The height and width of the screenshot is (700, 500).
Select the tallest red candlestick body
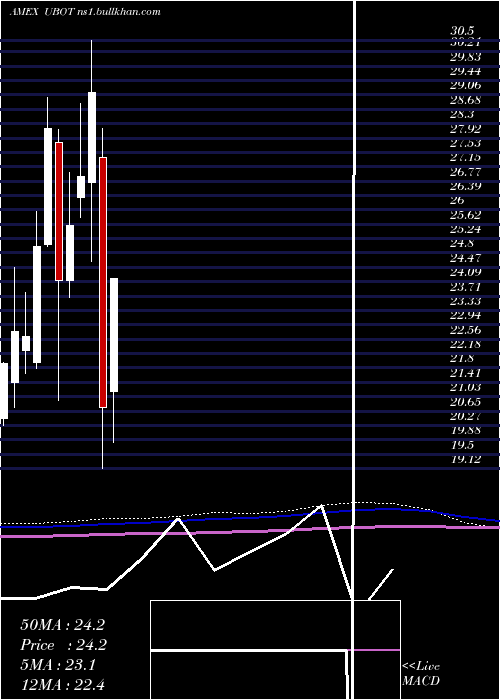pyautogui.click(x=103, y=282)
